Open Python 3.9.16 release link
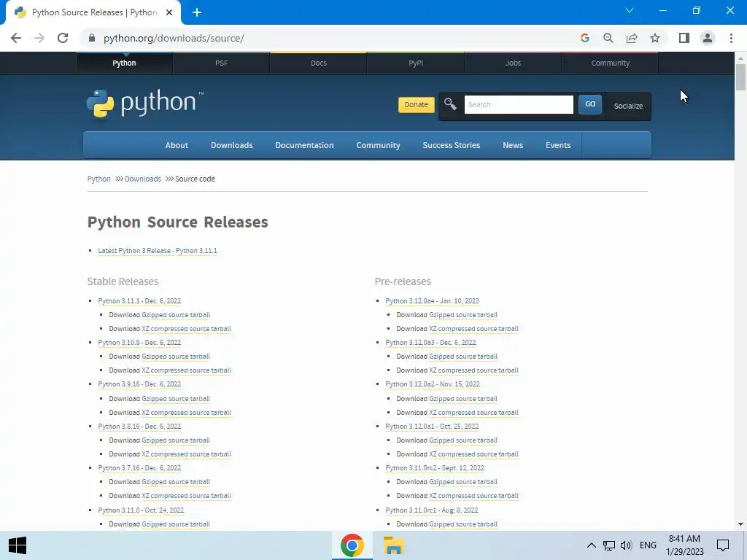Viewport: 747px width, 560px height. [x=139, y=384]
